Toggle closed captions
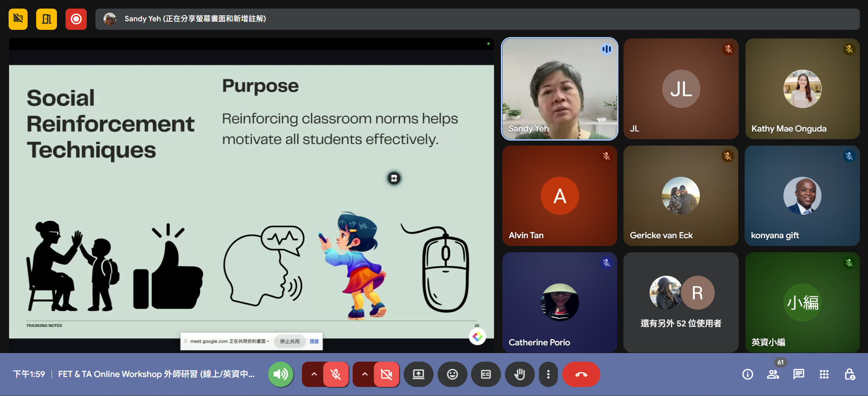 pos(486,374)
